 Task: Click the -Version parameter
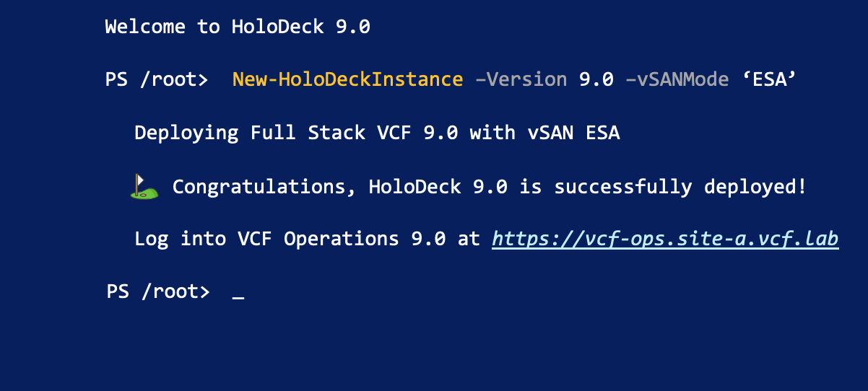[521, 79]
